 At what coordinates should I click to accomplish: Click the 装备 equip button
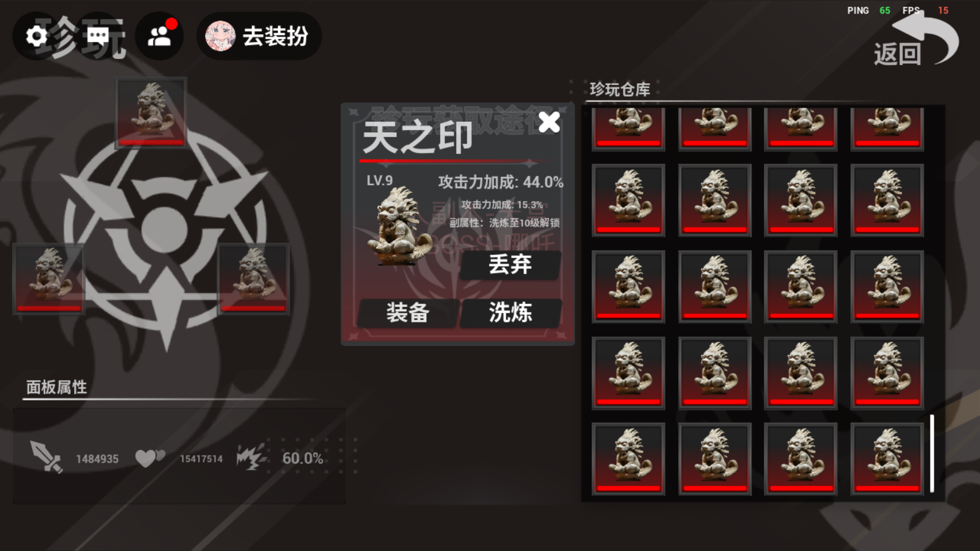pyautogui.click(x=407, y=313)
